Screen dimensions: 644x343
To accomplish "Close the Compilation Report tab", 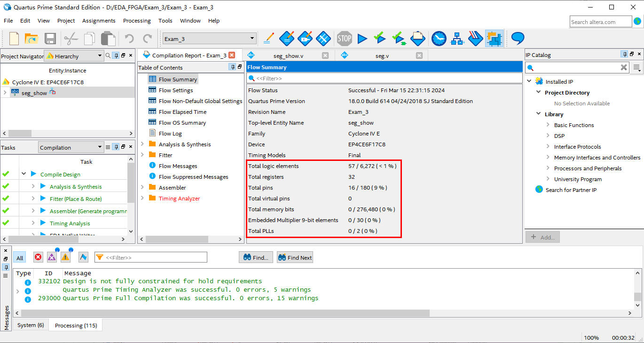I will [x=231, y=55].
